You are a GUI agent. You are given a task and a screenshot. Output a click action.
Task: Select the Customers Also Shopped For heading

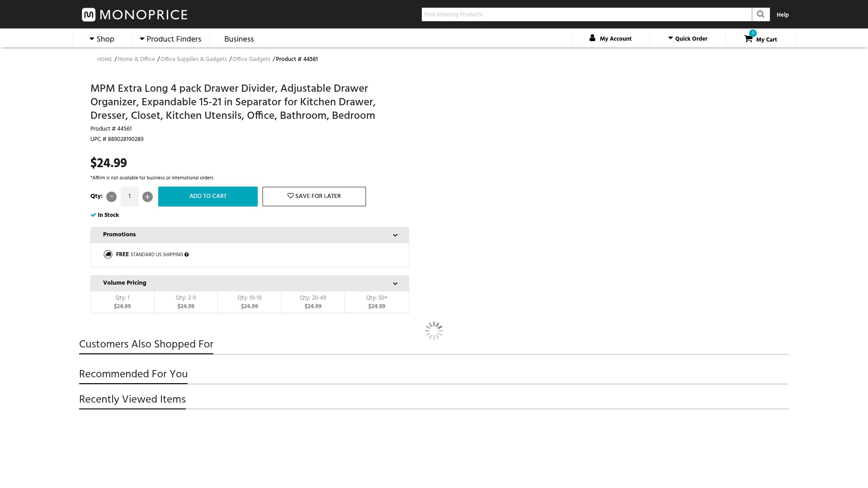pyautogui.click(x=146, y=344)
